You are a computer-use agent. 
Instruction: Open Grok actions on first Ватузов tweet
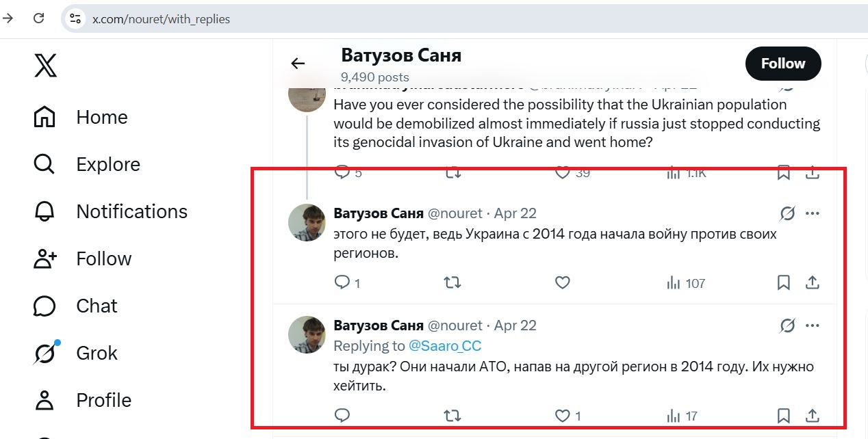pyautogui.click(x=787, y=214)
